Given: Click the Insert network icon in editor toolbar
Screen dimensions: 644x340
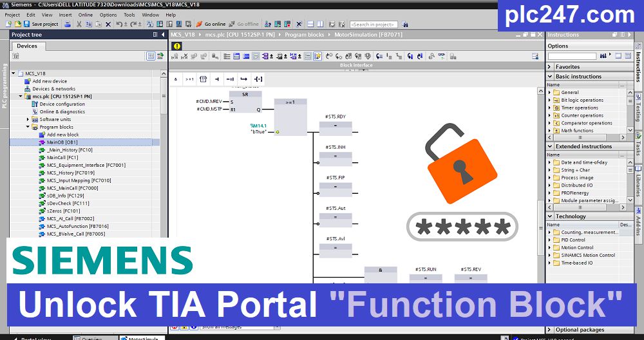Looking at the screenshot, I should (175, 56).
